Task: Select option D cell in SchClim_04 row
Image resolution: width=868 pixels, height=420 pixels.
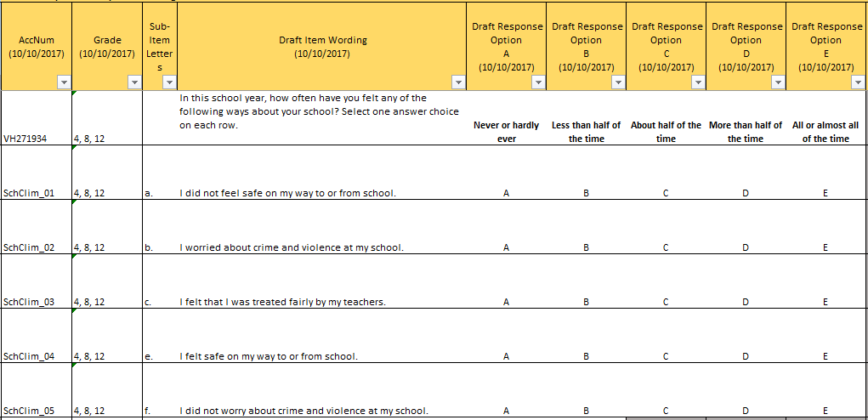Action: [x=746, y=335]
